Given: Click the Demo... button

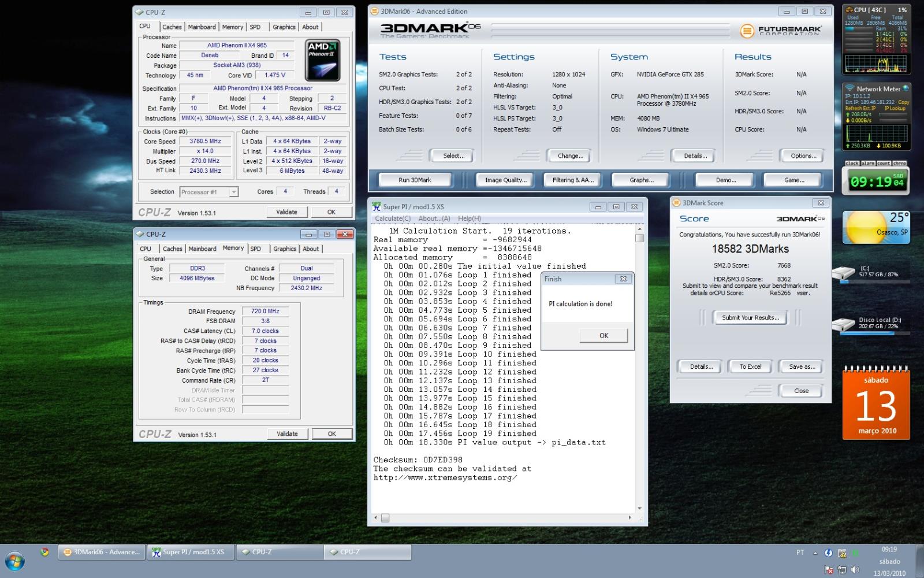Looking at the screenshot, I should pyautogui.click(x=726, y=180).
